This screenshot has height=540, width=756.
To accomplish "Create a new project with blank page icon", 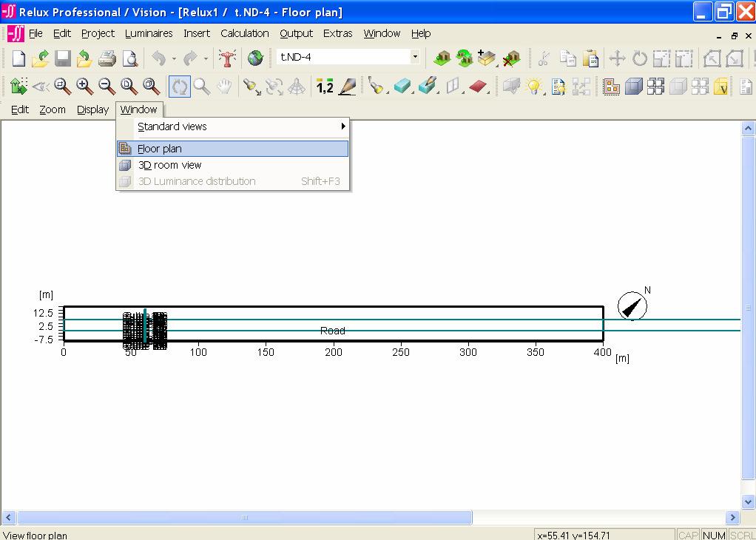I will [x=18, y=58].
